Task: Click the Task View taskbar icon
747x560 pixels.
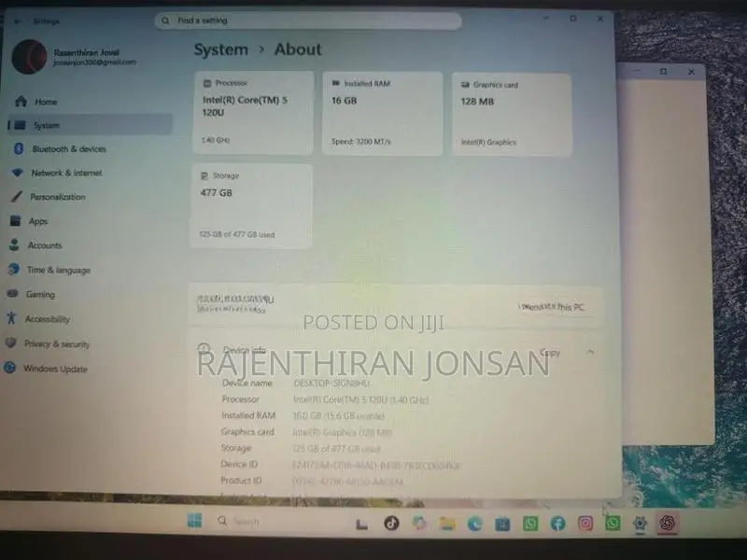Action: point(362,525)
